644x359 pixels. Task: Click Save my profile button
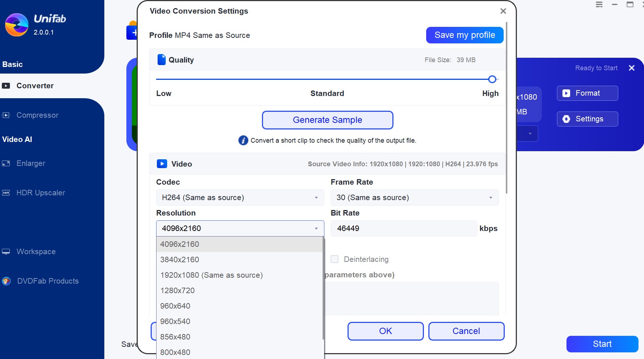click(465, 35)
